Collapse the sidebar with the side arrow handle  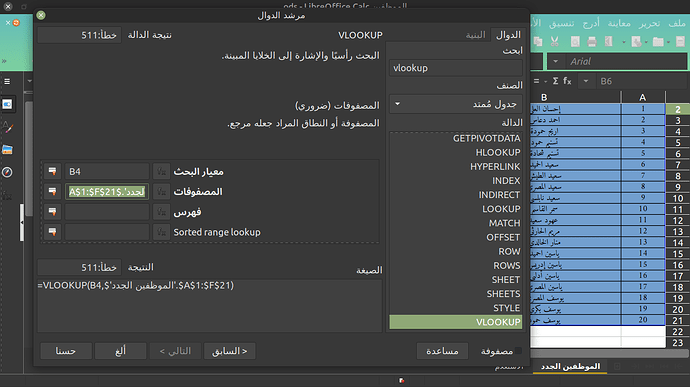click(x=22, y=223)
